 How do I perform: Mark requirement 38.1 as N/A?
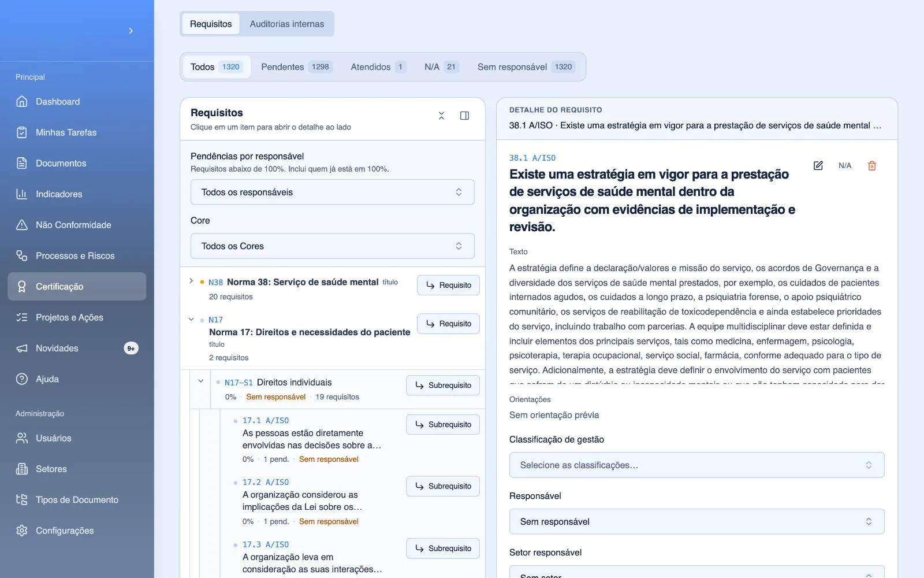point(845,166)
